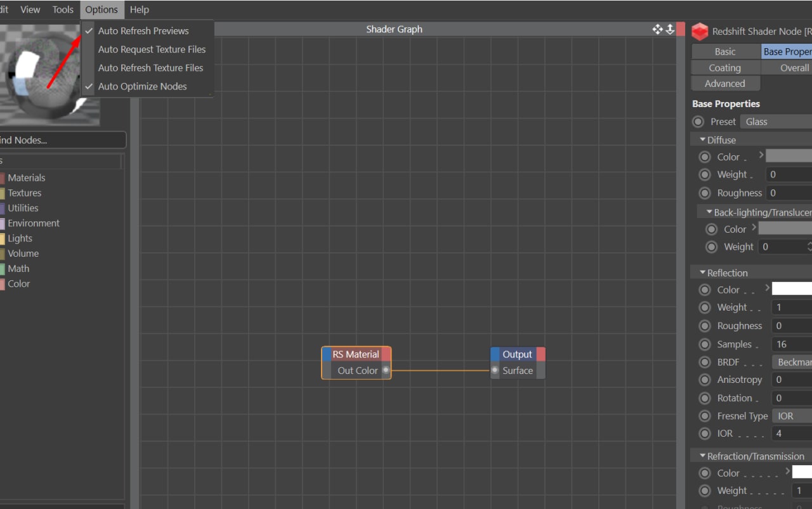This screenshot has width=812, height=509.
Task: Click the Back-lighting Weight stepper arrows
Action: (x=809, y=247)
